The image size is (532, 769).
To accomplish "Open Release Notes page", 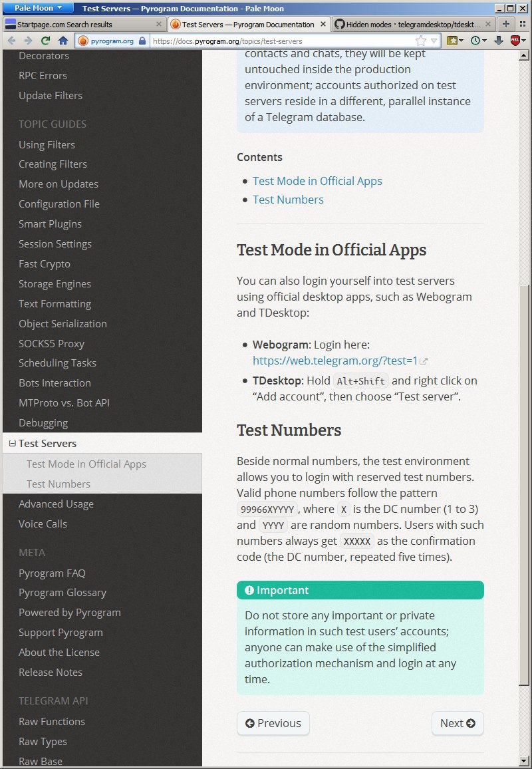I will pyautogui.click(x=51, y=673).
